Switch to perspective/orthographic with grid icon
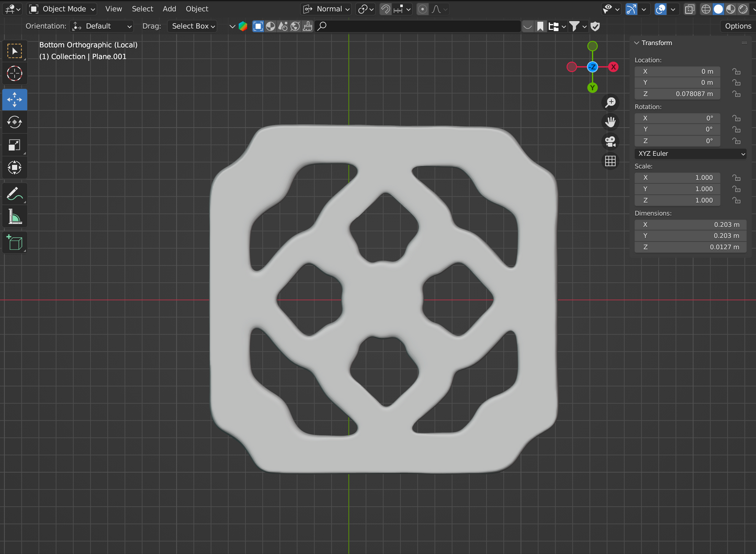This screenshot has height=554, width=756. 610,161
